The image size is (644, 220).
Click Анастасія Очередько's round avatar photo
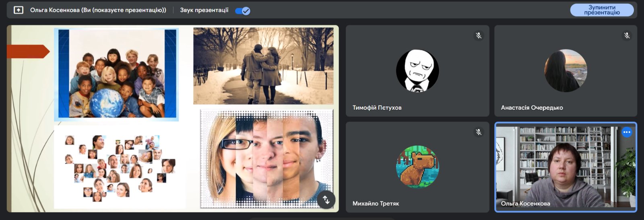(x=566, y=71)
